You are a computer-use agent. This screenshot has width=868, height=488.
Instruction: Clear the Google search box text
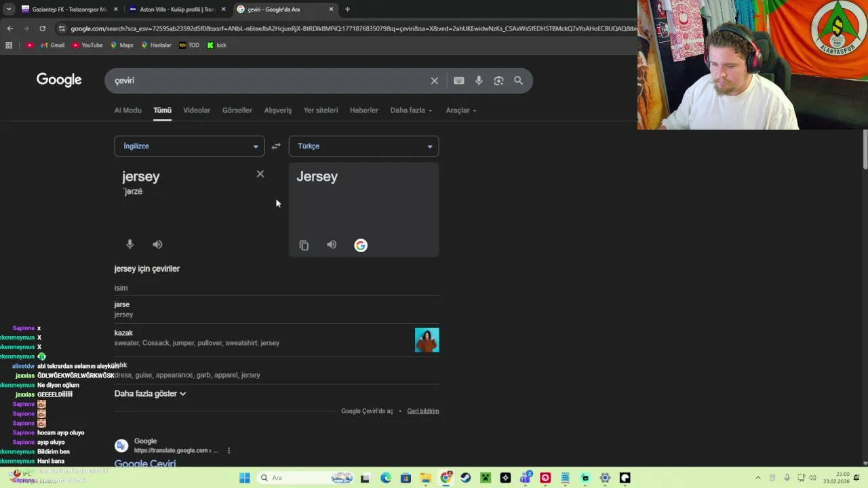435,81
